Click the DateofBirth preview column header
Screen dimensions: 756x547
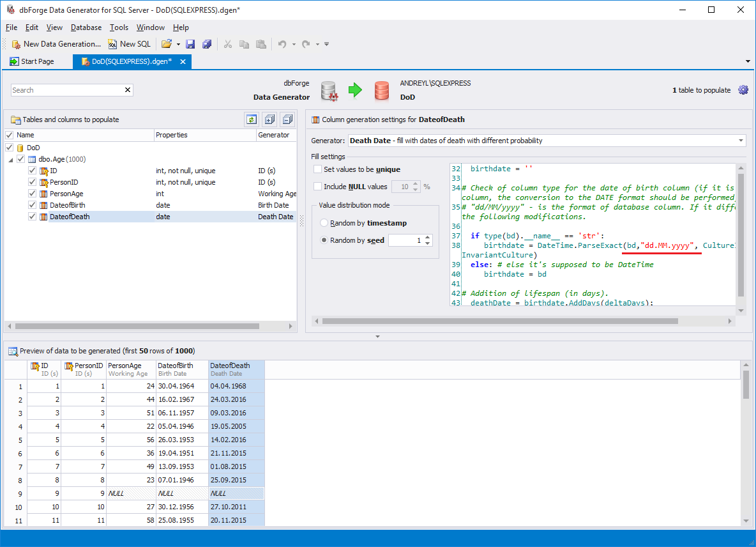(x=182, y=369)
